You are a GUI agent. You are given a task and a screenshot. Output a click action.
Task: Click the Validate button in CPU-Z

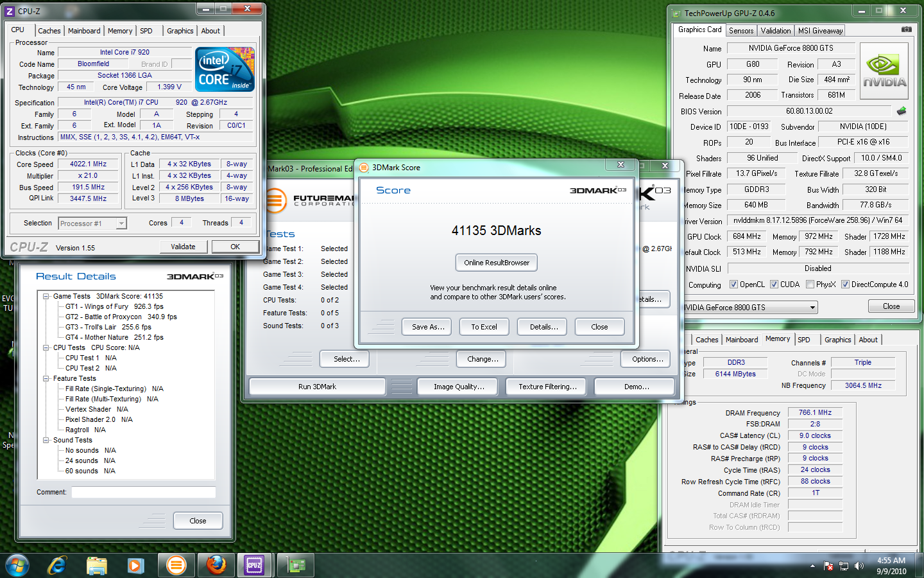(x=183, y=247)
